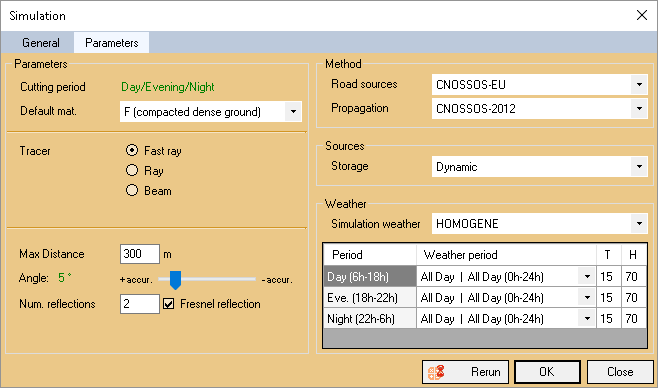Click the OK button

(x=547, y=372)
